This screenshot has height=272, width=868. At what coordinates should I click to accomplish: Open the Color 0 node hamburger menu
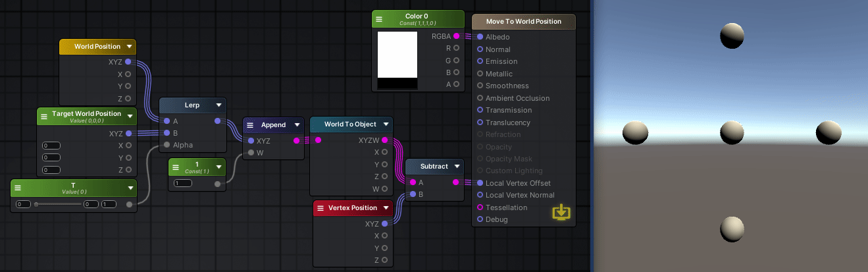(380, 19)
